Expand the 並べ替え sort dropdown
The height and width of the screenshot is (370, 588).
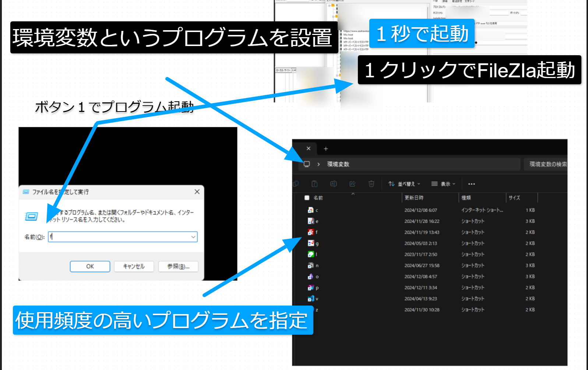404,184
